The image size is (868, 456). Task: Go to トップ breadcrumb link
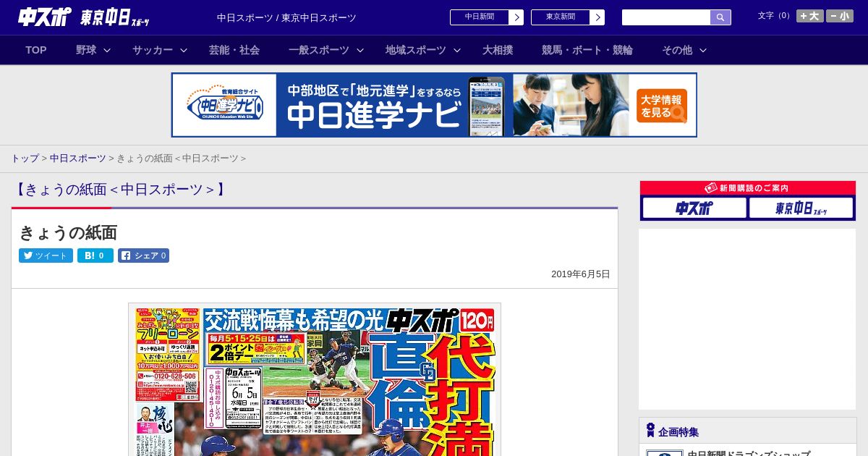(25, 159)
